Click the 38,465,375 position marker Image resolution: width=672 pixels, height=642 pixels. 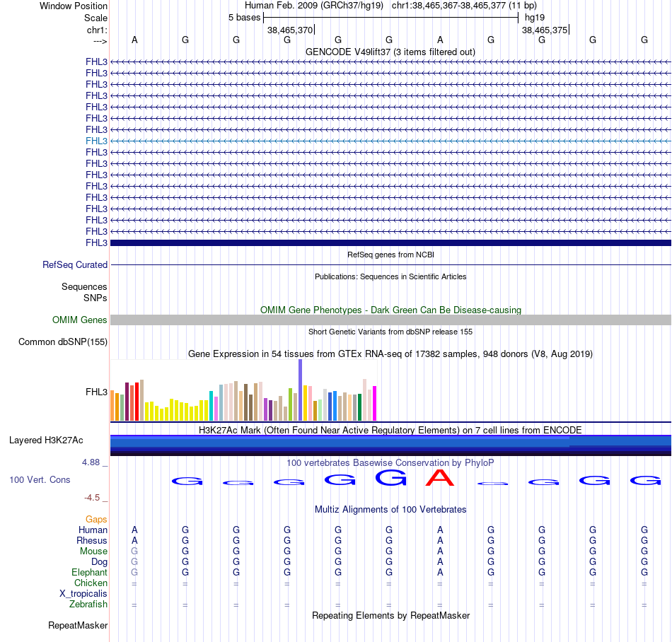point(545,30)
